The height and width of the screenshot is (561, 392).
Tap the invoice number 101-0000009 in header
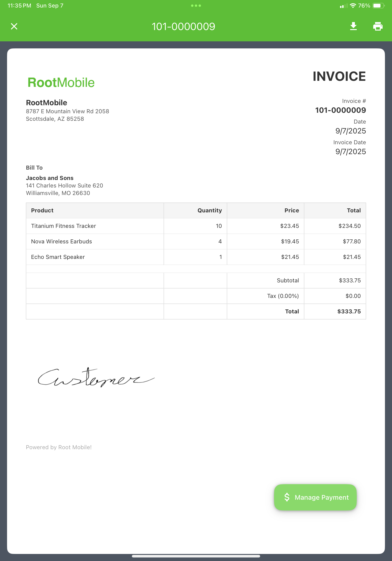coord(183,26)
